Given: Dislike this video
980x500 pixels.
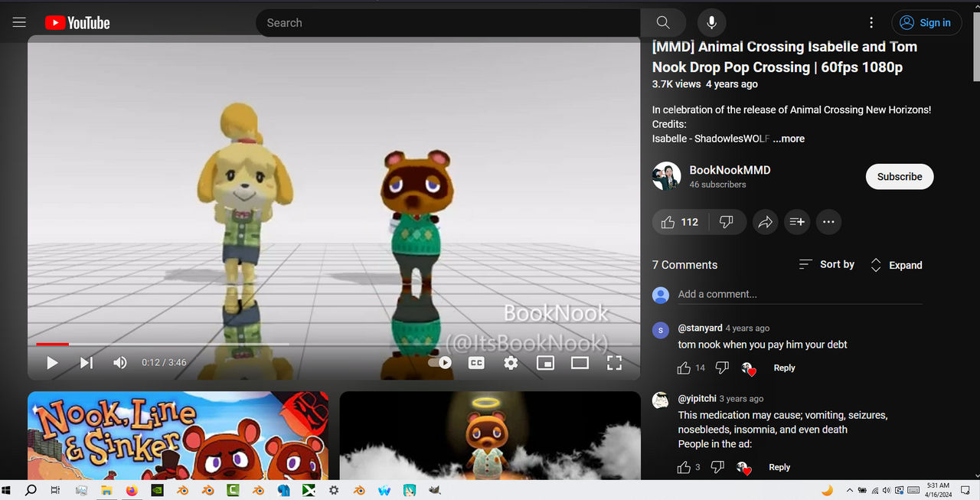Looking at the screenshot, I should tap(727, 222).
